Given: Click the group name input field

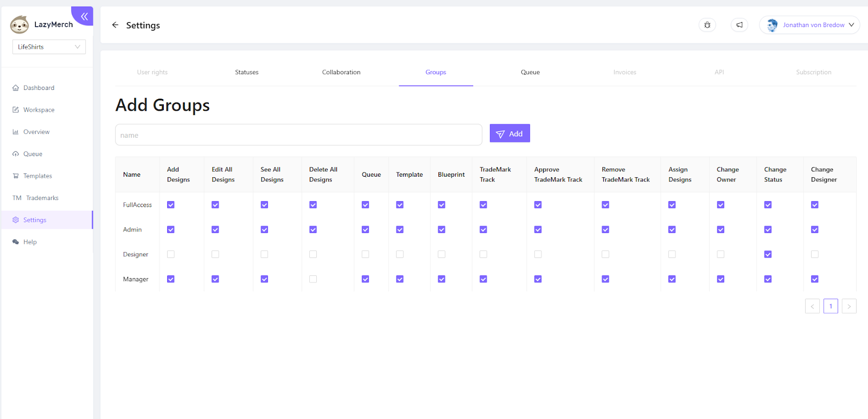Looking at the screenshot, I should pyautogui.click(x=298, y=135).
